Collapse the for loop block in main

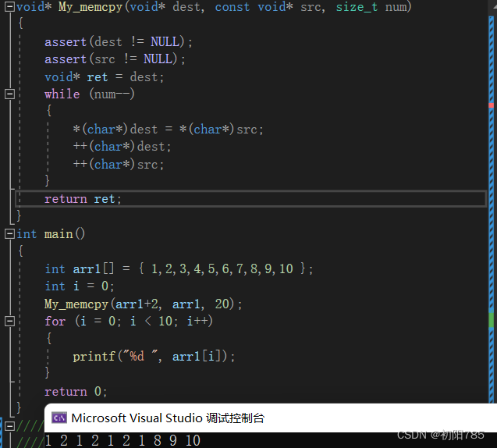pyautogui.click(x=10, y=322)
